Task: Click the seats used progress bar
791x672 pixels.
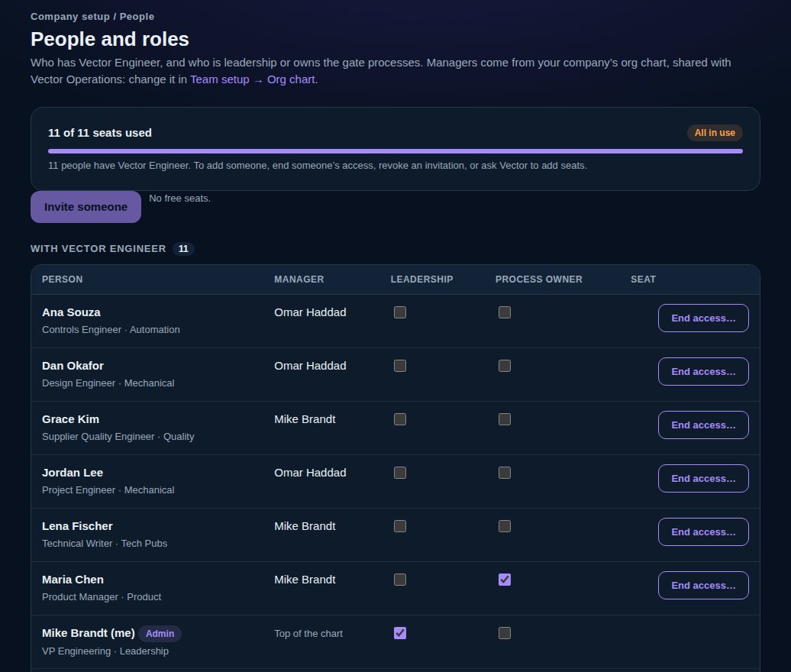Action: [x=395, y=151]
